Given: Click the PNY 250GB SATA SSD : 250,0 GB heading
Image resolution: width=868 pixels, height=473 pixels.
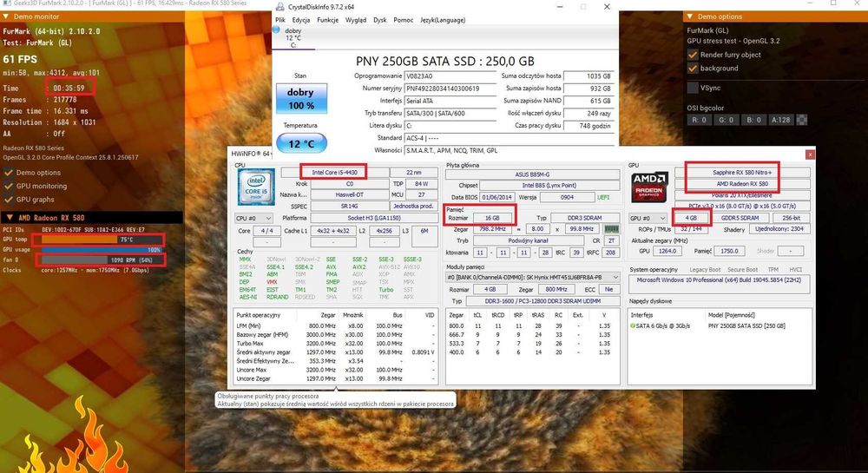Looking at the screenshot, I should click(x=445, y=62).
